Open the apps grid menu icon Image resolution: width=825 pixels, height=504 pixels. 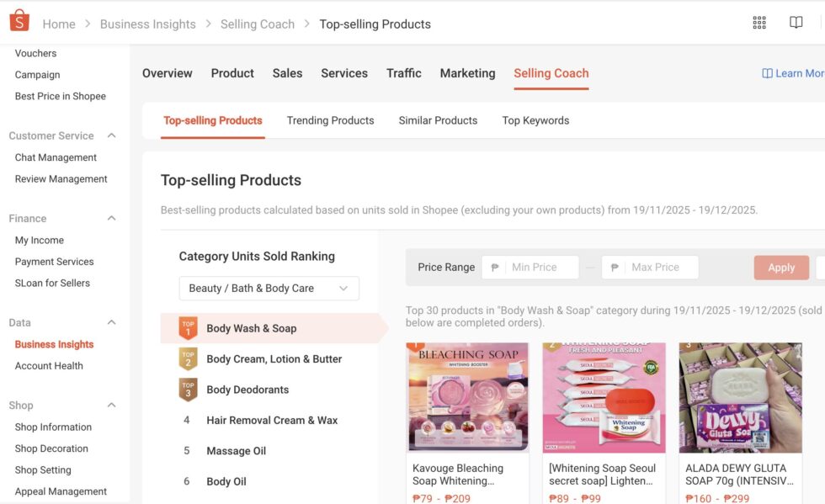point(759,23)
